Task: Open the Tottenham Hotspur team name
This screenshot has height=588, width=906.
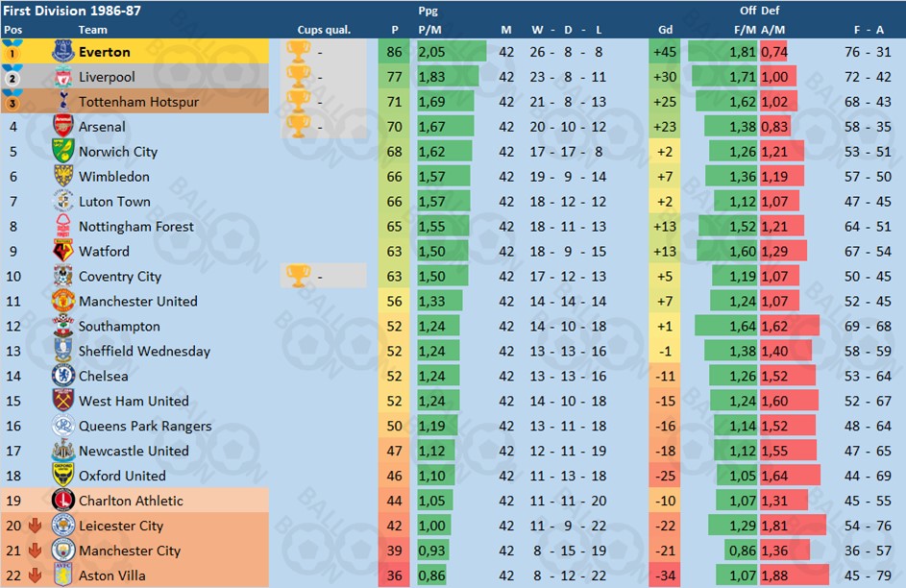Action: [x=138, y=102]
